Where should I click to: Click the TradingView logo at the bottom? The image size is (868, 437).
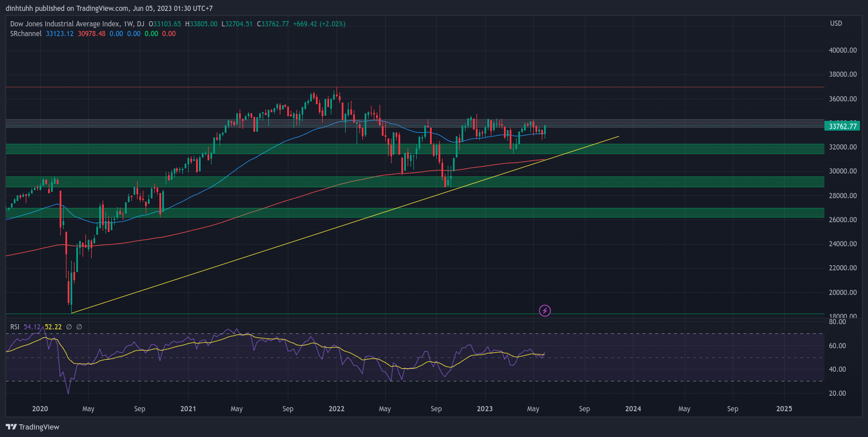coord(33,427)
